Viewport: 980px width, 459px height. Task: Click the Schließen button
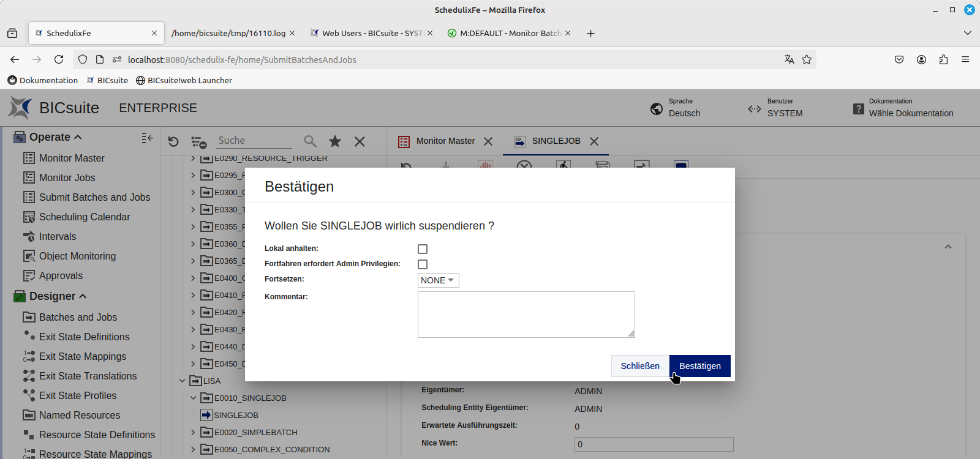[640, 366]
